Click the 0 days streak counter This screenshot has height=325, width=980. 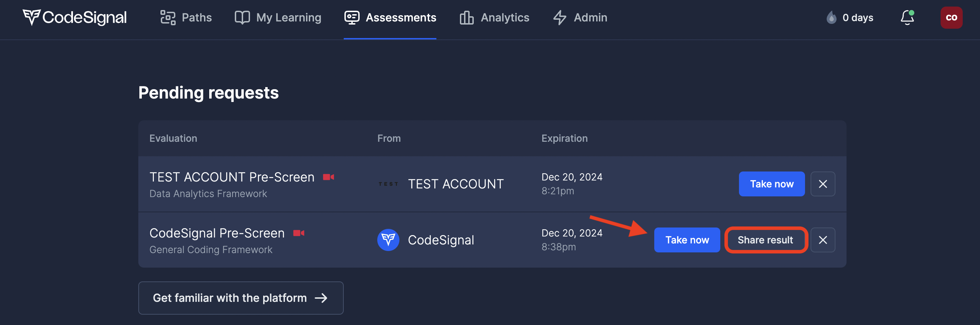858,18
